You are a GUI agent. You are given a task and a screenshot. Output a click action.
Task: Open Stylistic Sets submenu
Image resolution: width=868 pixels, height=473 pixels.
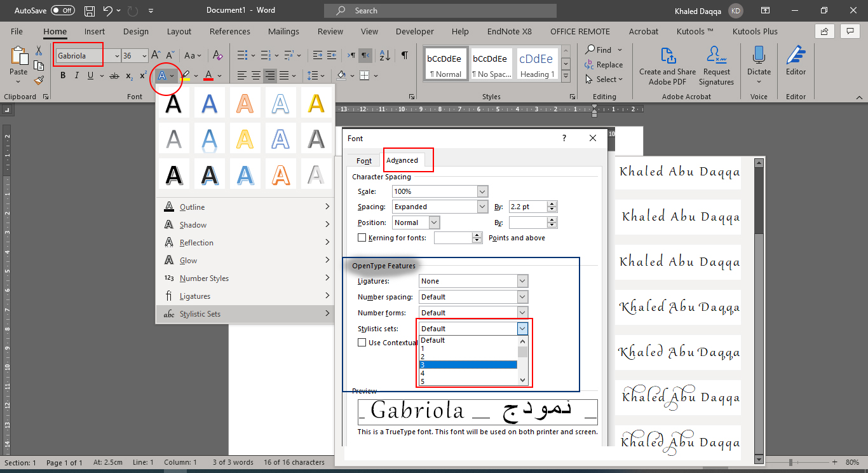tap(245, 314)
